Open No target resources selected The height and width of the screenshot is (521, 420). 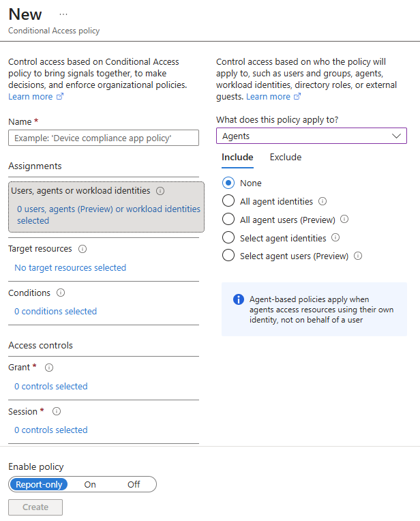click(70, 268)
